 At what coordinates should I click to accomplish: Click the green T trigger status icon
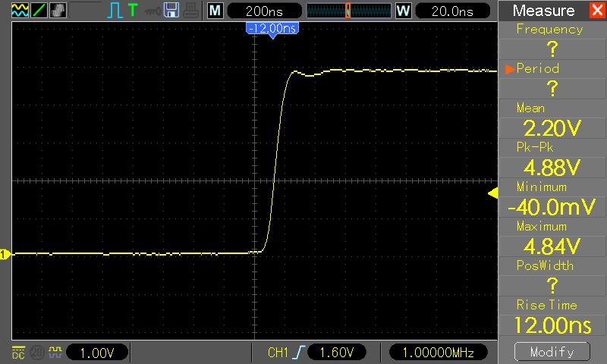click(134, 11)
